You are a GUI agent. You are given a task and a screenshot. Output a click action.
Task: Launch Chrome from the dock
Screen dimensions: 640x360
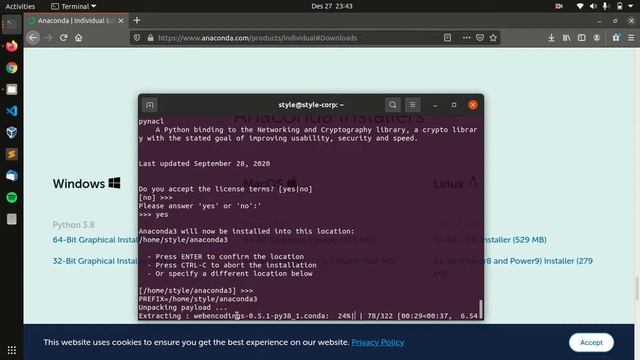[x=11, y=68]
